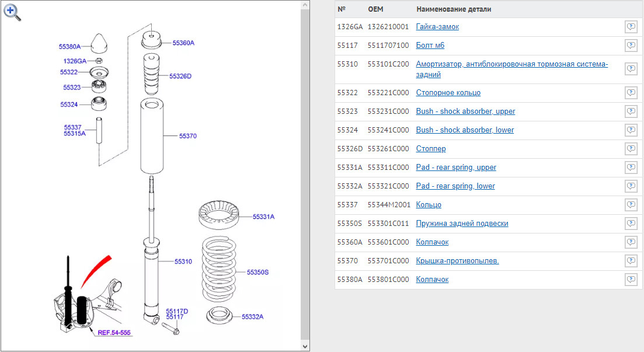Select part label 55117D in diagram
The height and width of the screenshot is (352, 644).
[177, 311]
